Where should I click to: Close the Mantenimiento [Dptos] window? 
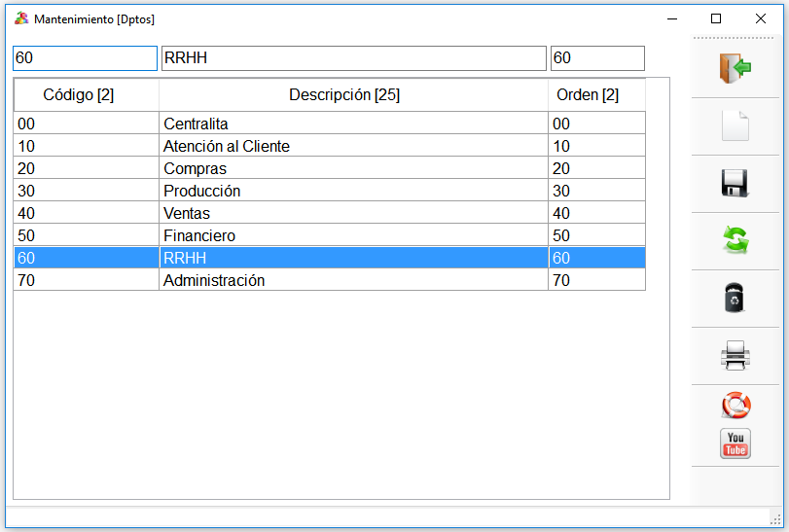point(761,19)
